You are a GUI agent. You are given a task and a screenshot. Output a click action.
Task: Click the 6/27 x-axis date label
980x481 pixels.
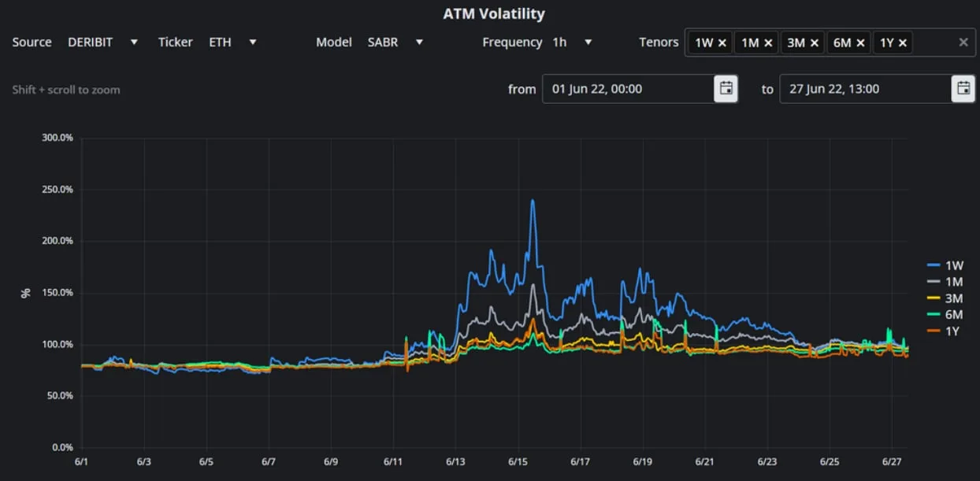[x=891, y=463]
